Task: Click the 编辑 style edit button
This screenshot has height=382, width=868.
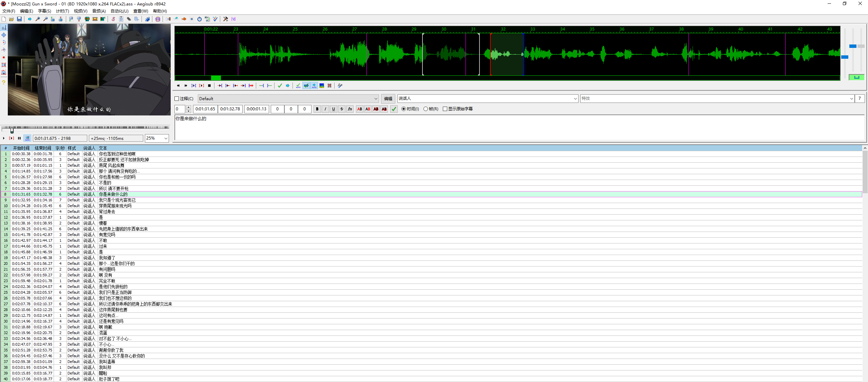Action: click(388, 99)
